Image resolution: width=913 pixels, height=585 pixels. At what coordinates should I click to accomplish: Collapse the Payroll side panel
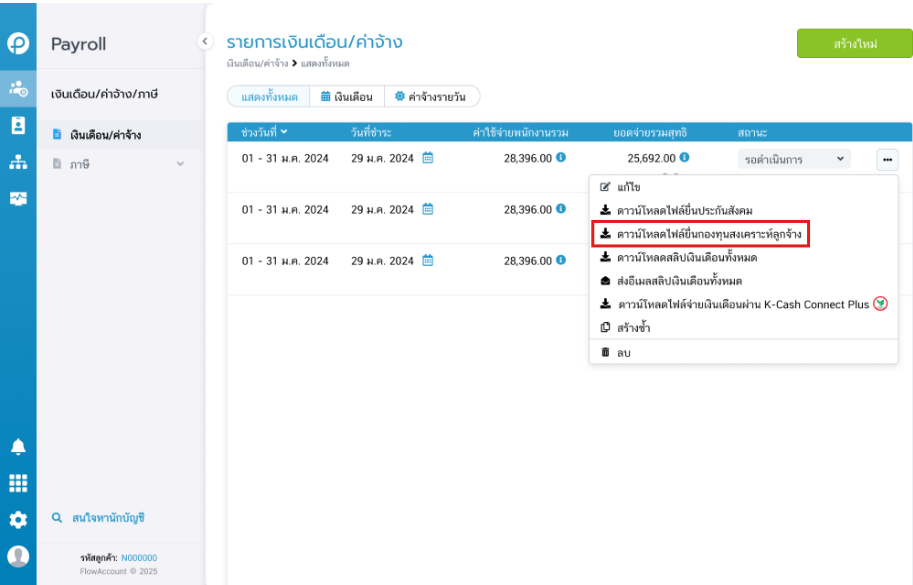coord(205,41)
